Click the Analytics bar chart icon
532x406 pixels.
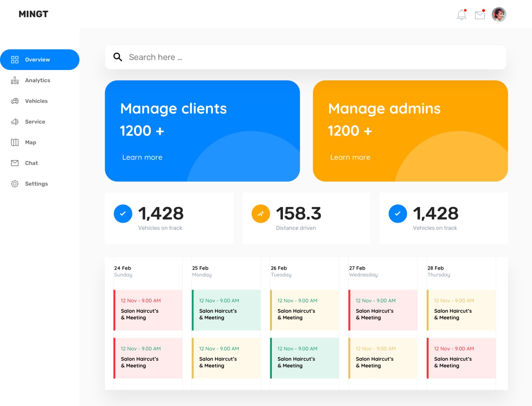pyautogui.click(x=15, y=80)
